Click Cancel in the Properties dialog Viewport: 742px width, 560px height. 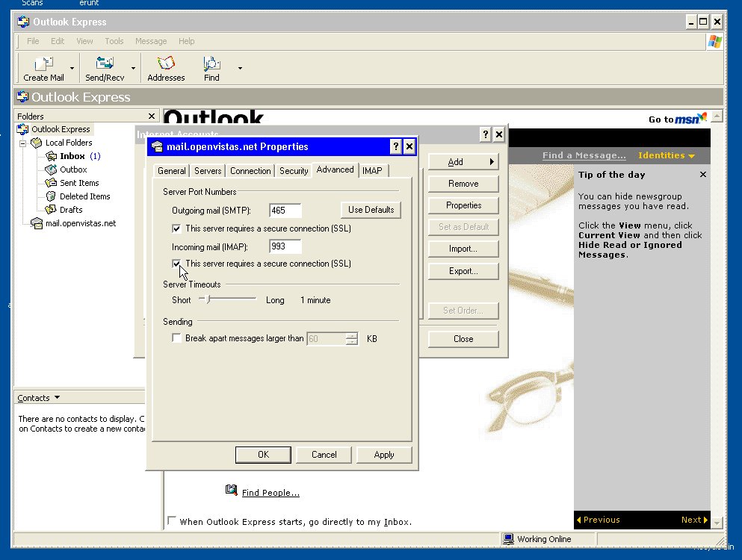point(324,455)
